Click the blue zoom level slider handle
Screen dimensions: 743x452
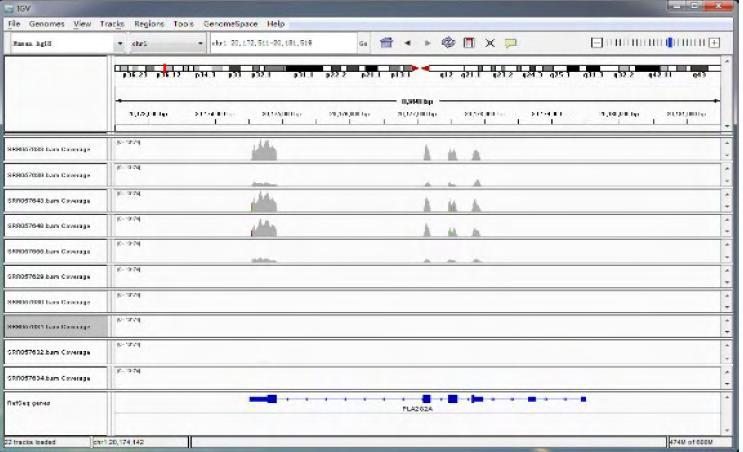pos(670,43)
